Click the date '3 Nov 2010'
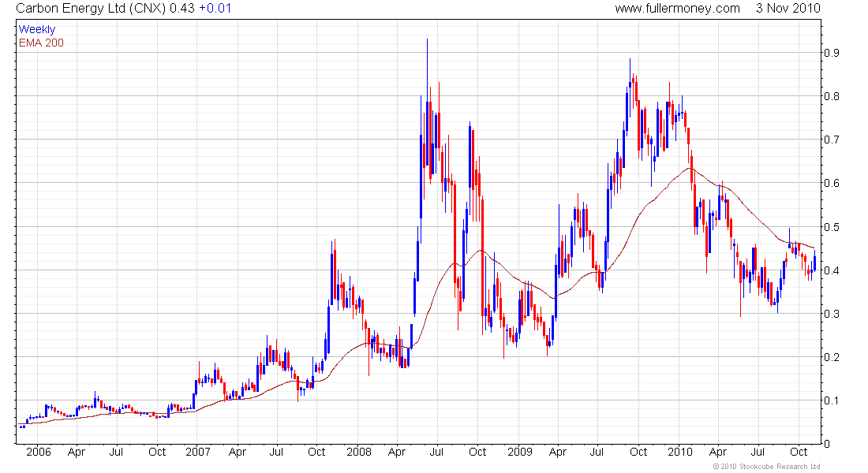The width and height of the screenshot is (868, 473). 788,9
